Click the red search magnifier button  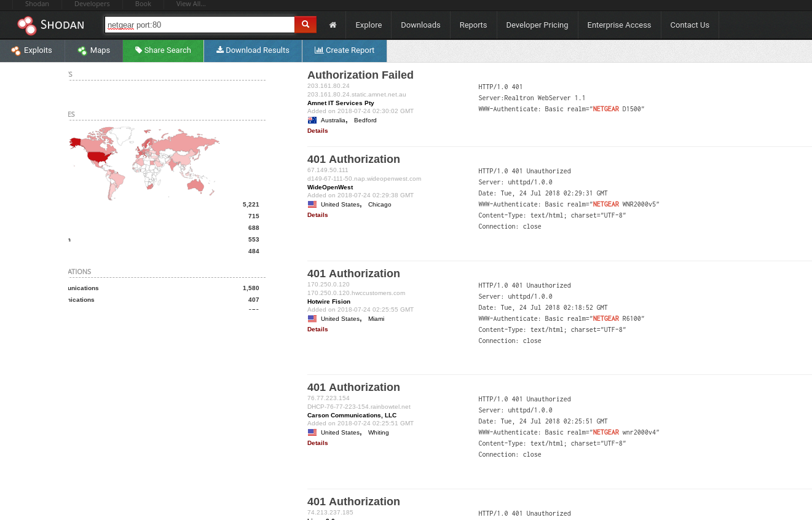coord(305,25)
